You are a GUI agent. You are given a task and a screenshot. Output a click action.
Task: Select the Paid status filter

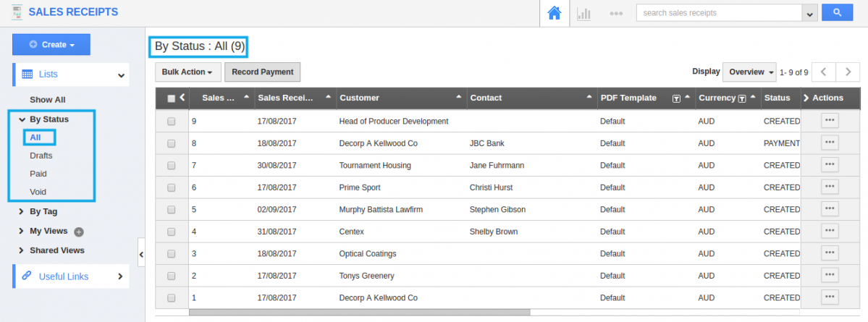pyautogui.click(x=38, y=174)
